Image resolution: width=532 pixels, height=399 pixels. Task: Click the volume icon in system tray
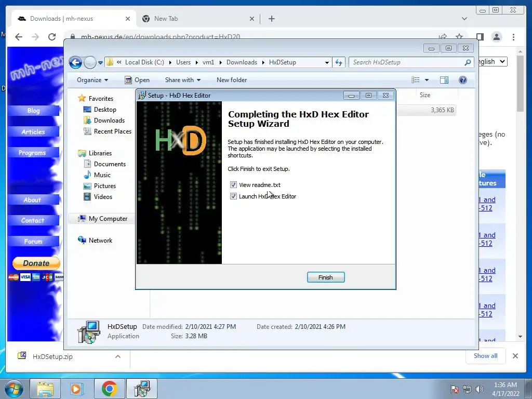tap(479, 389)
